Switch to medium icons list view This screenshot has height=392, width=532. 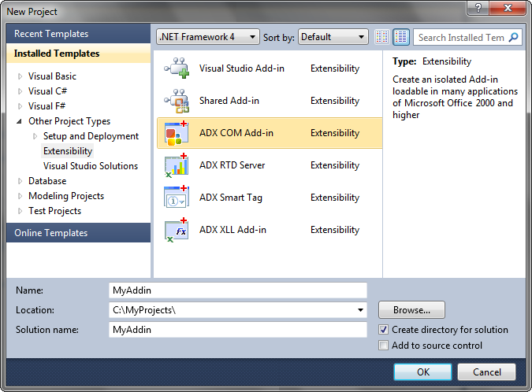[x=401, y=37]
